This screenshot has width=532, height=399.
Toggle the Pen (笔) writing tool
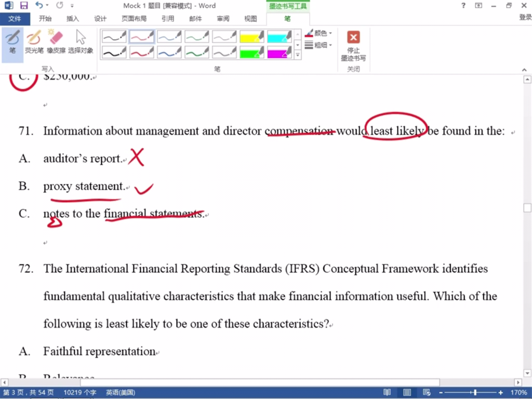pyautogui.click(x=12, y=42)
